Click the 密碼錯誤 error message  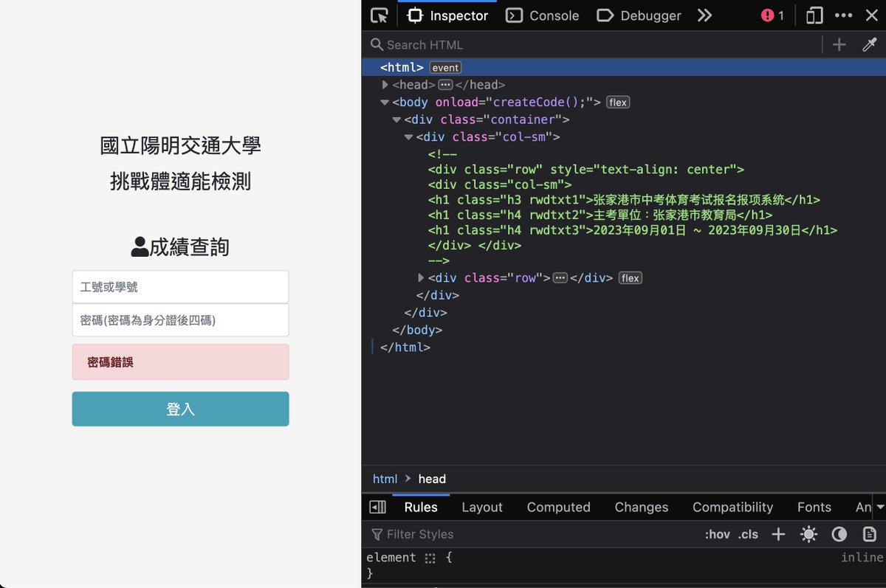[180, 362]
